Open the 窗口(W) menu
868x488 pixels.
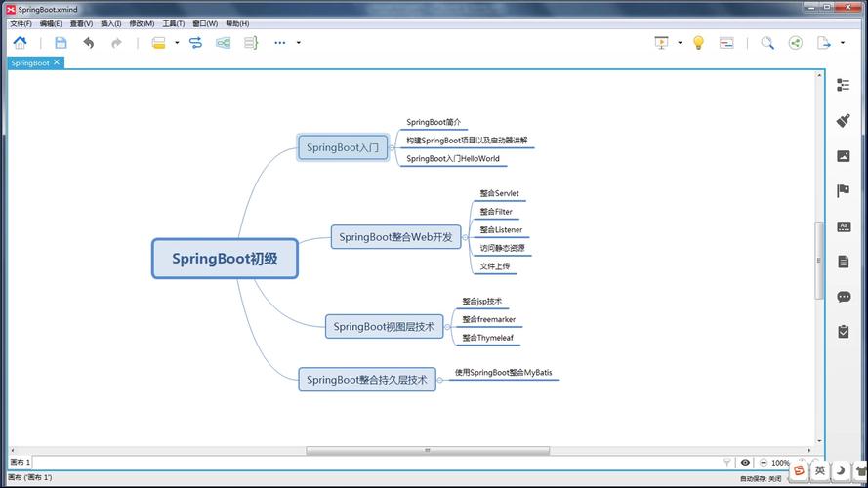click(x=205, y=23)
